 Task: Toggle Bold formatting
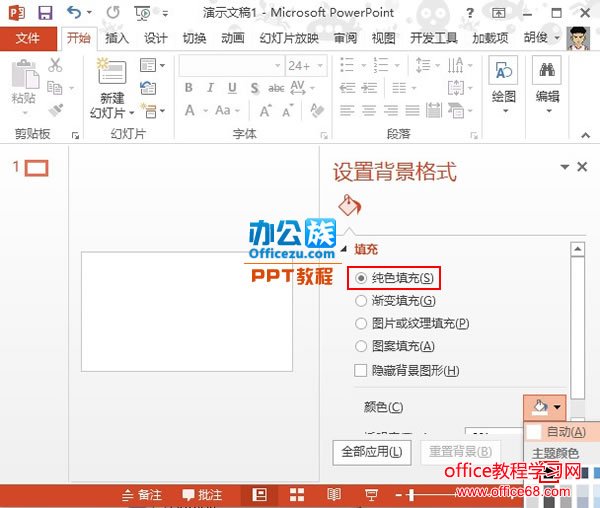189,88
